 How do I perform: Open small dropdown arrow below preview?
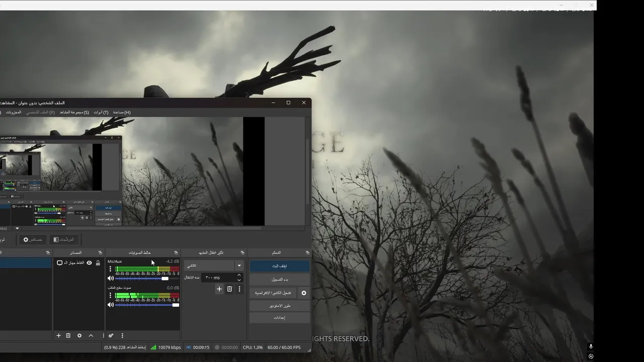17,228
